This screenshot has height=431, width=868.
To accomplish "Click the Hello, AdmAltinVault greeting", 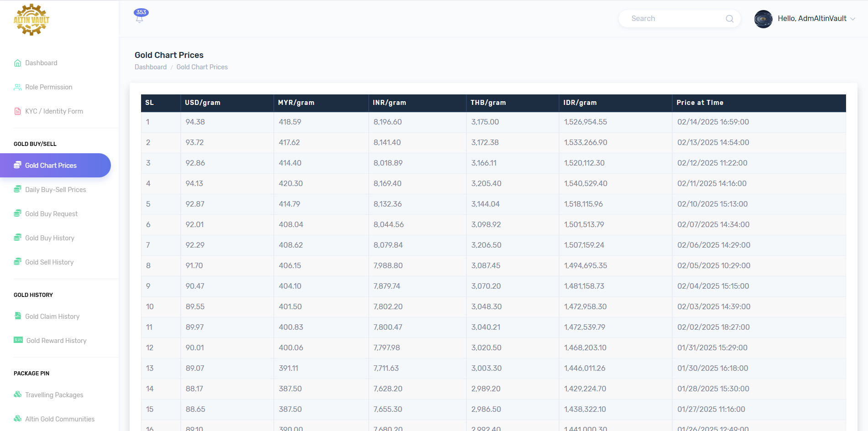I will click(x=812, y=19).
